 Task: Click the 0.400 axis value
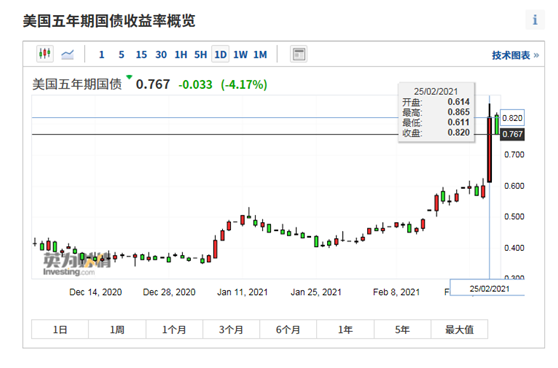coord(514,248)
